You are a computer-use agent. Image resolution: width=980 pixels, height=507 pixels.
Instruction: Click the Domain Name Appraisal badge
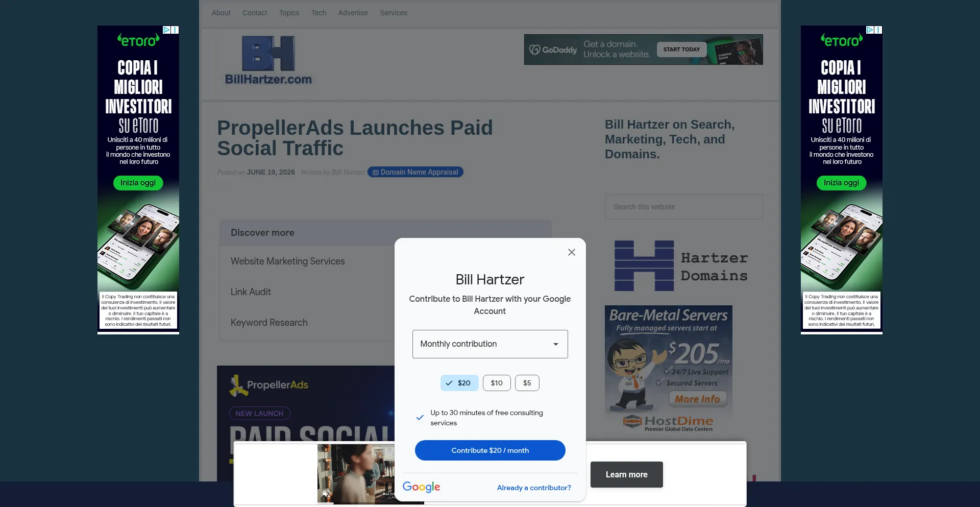415,172
